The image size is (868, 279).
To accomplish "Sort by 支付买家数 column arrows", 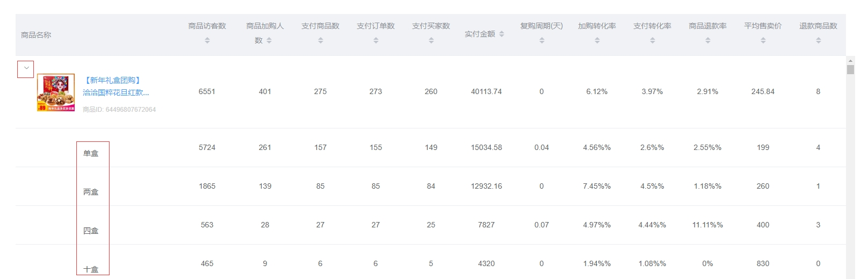I will (x=431, y=40).
